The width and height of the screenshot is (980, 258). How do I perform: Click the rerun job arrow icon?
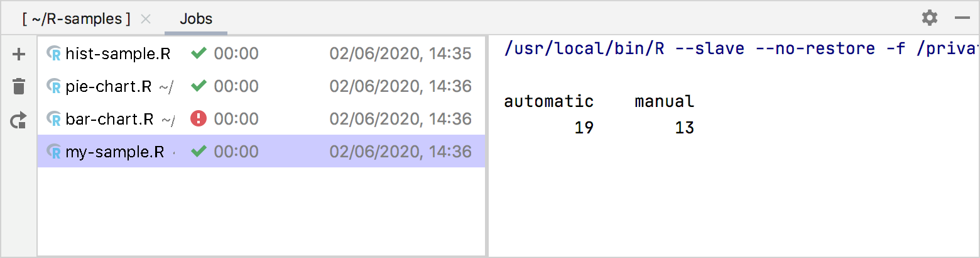coord(19,120)
